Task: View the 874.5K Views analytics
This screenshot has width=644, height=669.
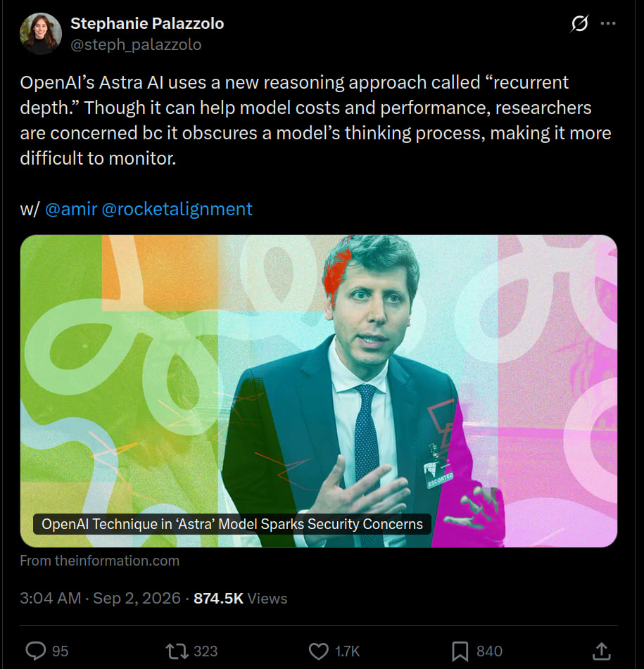Action: (240, 598)
